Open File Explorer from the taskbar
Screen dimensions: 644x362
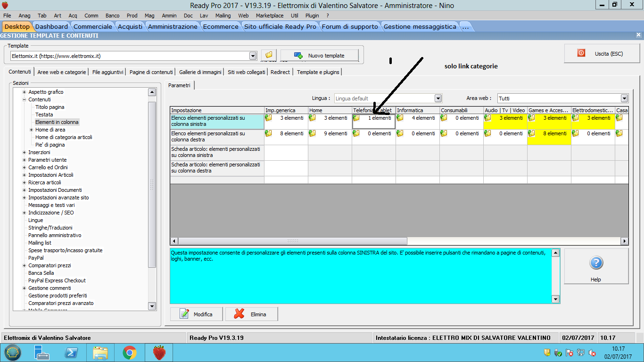tap(100, 353)
